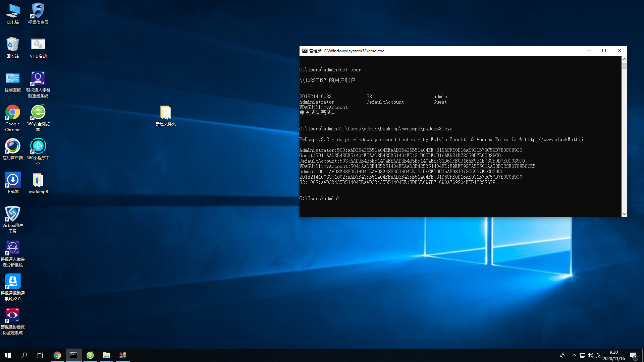644x362 pixels.
Task: Open Windows Start menu
Action: (x=8, y=355)
